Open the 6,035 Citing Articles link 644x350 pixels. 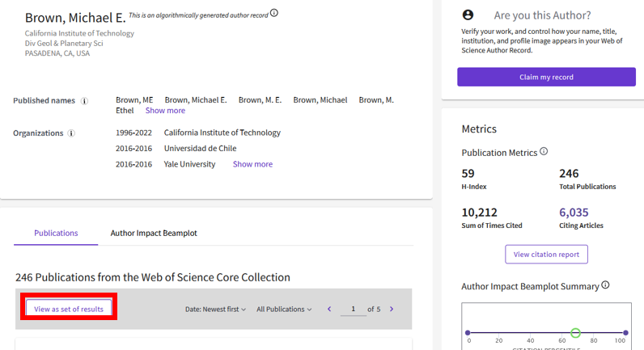pyautogui.click(x=574, y=213)
